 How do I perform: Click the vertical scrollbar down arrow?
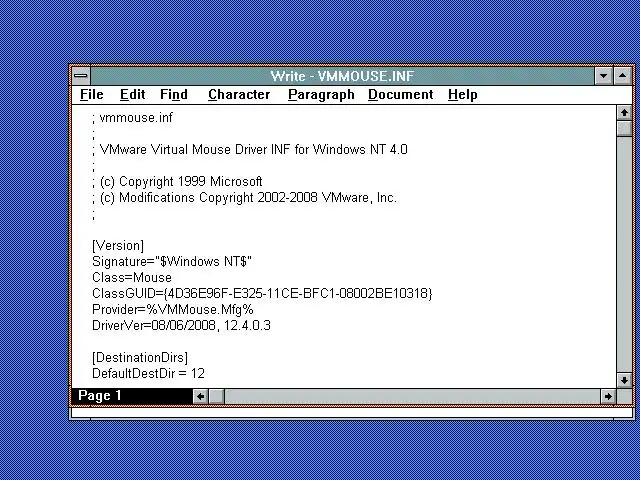[x=624, y=380]
